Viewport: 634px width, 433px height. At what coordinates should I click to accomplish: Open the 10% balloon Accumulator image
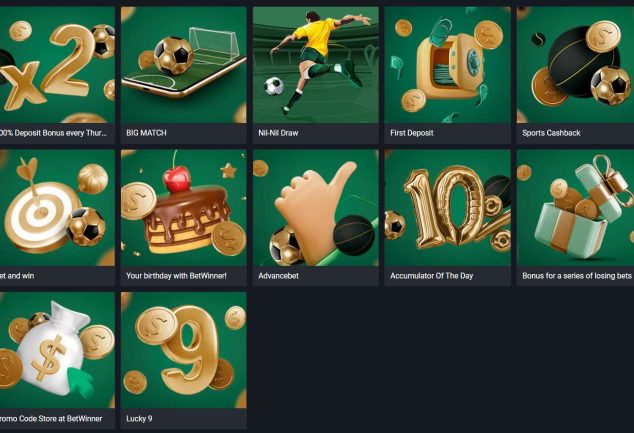(x=448, y=208)
